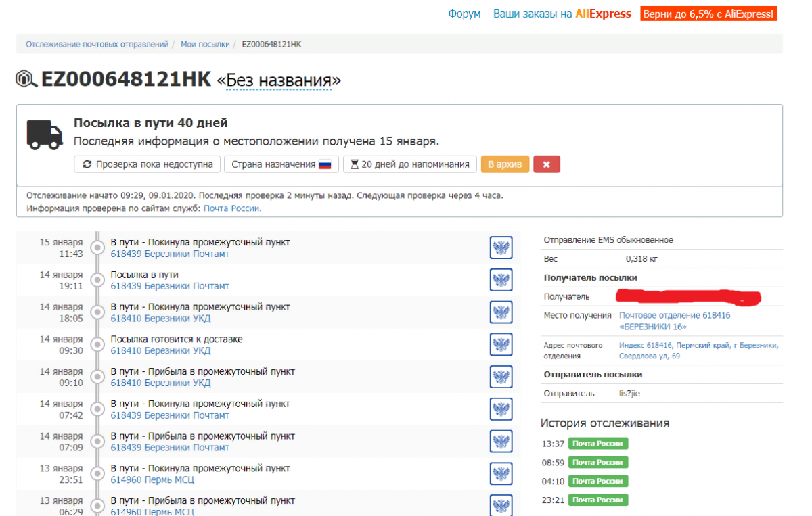Delete tracking with the red X button
This screenshot has width=812, height=516.
pos(546,164)
